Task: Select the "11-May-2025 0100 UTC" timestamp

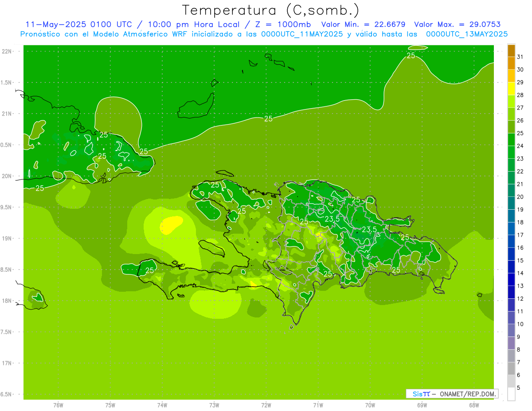Action: [78, 24]
